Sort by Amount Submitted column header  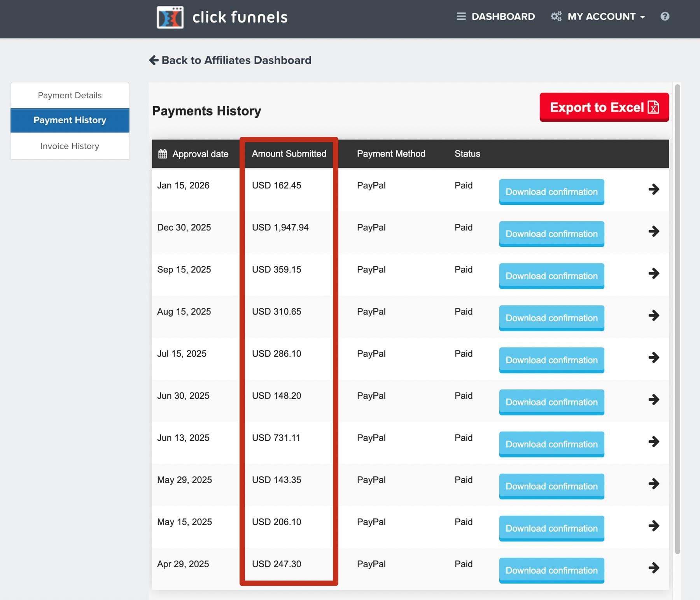289,154
